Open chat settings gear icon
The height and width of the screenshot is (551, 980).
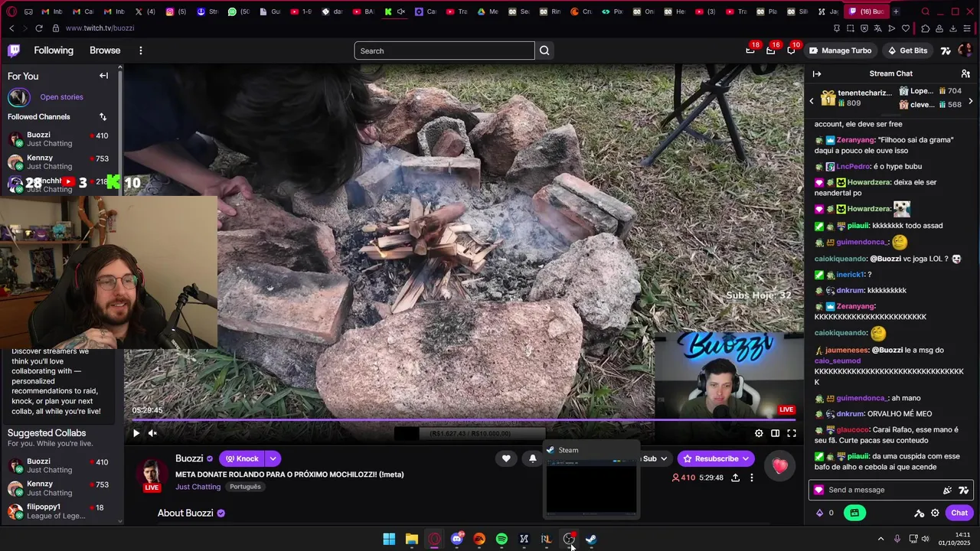coord(935,513)
